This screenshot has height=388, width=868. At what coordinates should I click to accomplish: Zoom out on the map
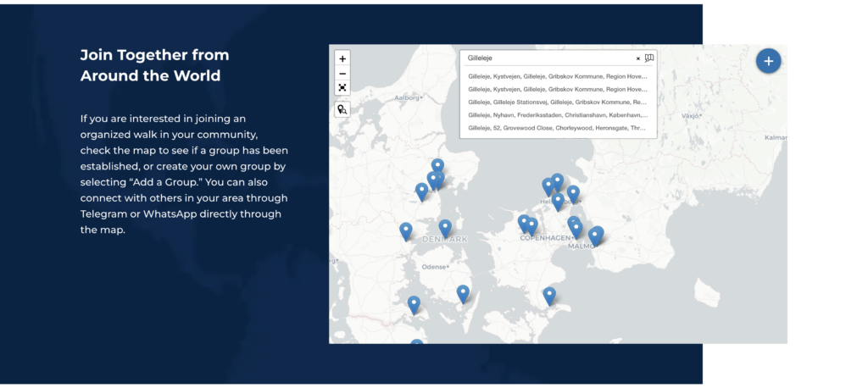pyautogui.click(x=342, y=73)
